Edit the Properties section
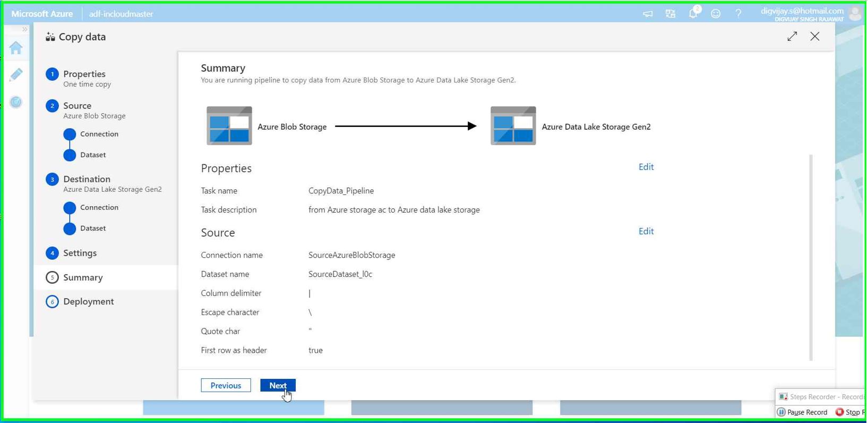Viewport: 868px width, 423px height. tap(646, 167)
